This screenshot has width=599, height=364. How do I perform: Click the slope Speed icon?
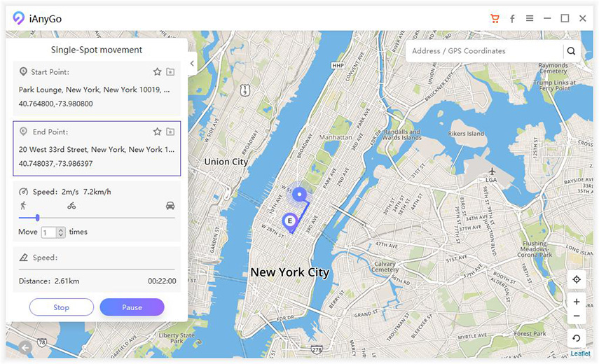pyautogui.click(x=23, y=257)
